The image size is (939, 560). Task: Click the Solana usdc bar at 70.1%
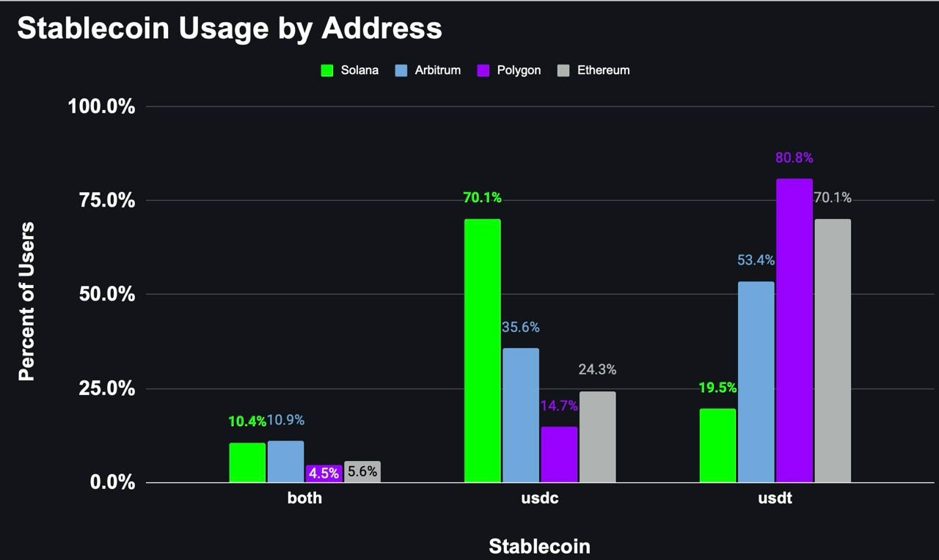[483, 350]
